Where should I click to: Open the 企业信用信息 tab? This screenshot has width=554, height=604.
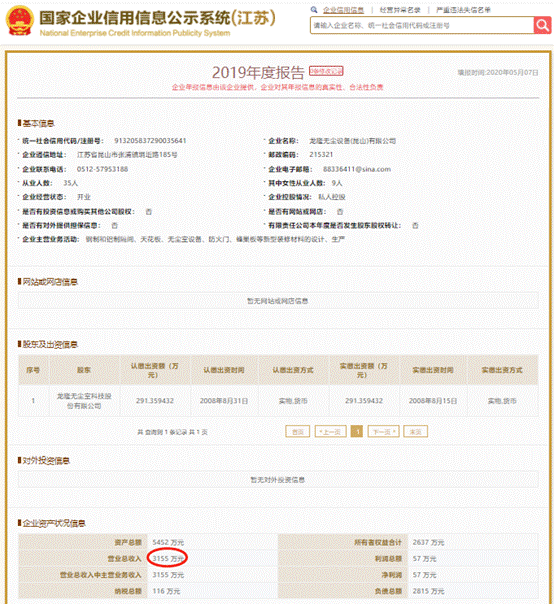343,10
